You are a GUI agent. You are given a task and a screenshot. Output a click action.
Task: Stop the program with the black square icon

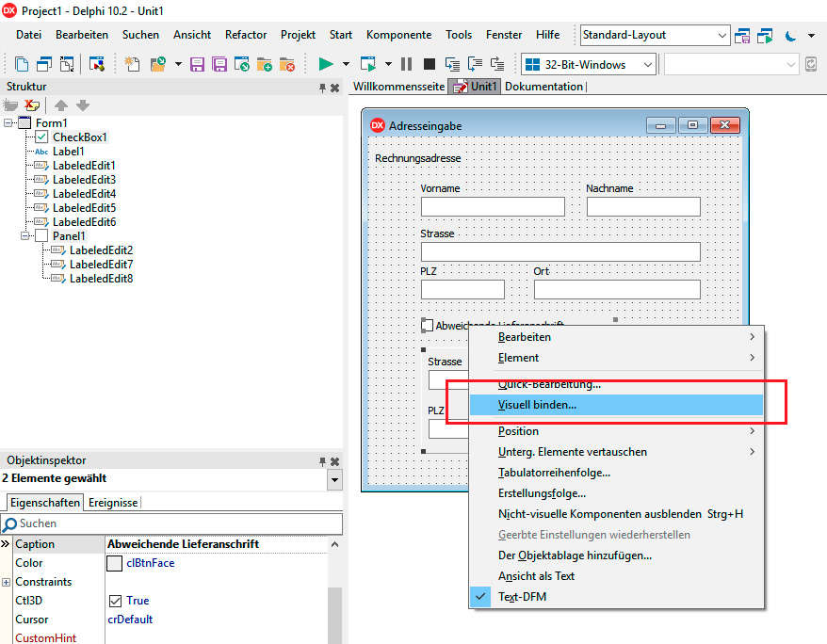pos(430,64)
